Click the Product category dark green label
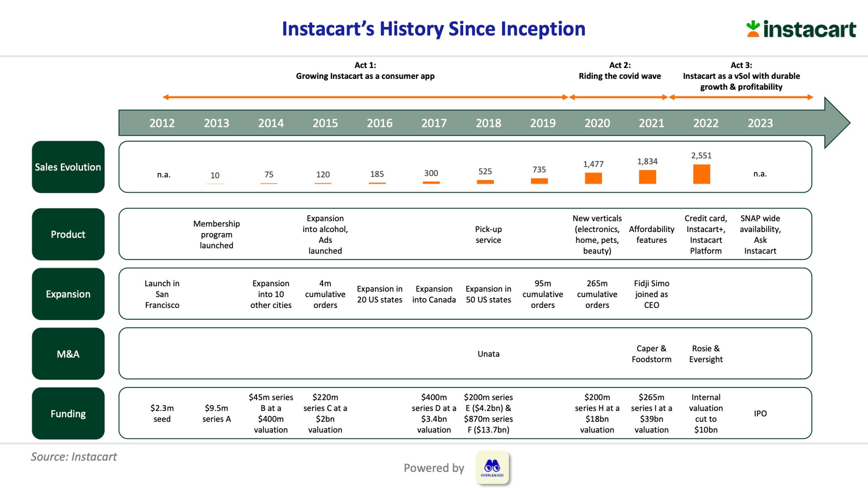868x488 pixels. pyautogui.click(x=67, y=233)
